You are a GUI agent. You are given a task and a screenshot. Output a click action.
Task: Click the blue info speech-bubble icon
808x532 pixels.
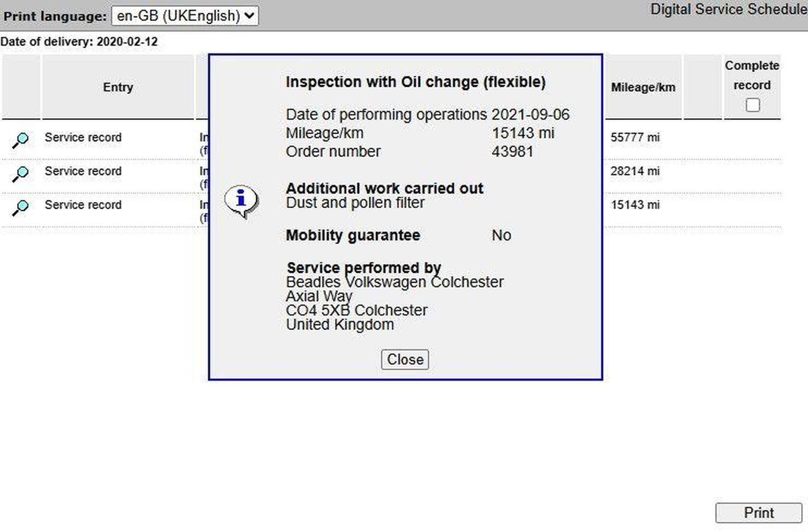point(241,201)
